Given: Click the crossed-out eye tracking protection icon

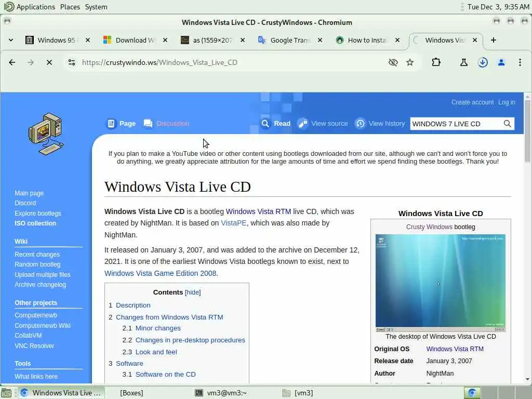Looking at the screenshot, I should [393, 62].
